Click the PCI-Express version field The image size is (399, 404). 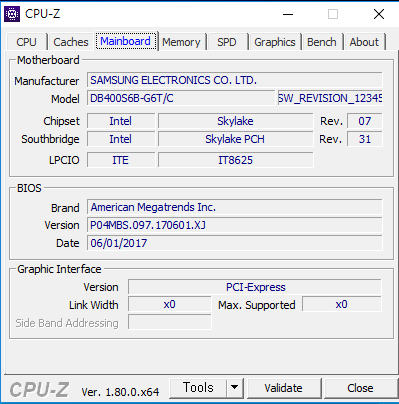[255, 287]
